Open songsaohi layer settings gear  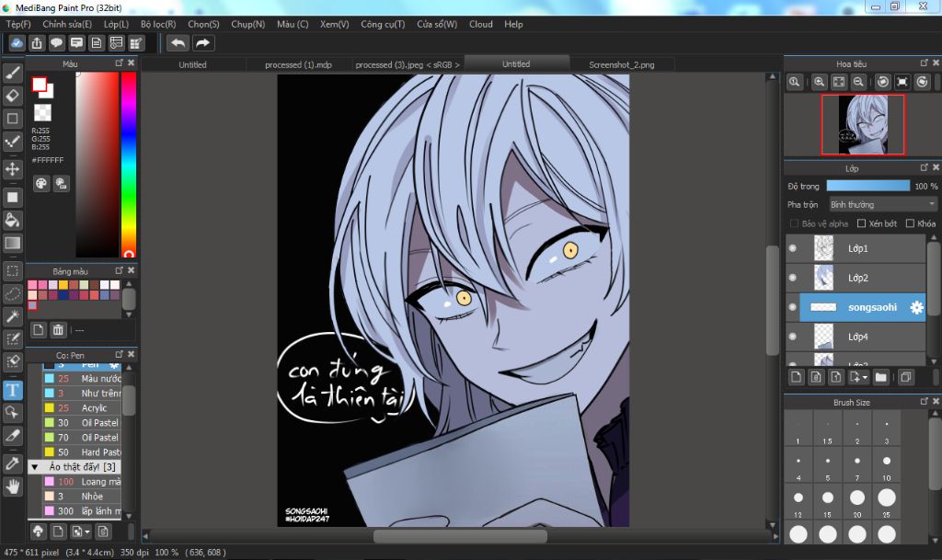point(916,307)
